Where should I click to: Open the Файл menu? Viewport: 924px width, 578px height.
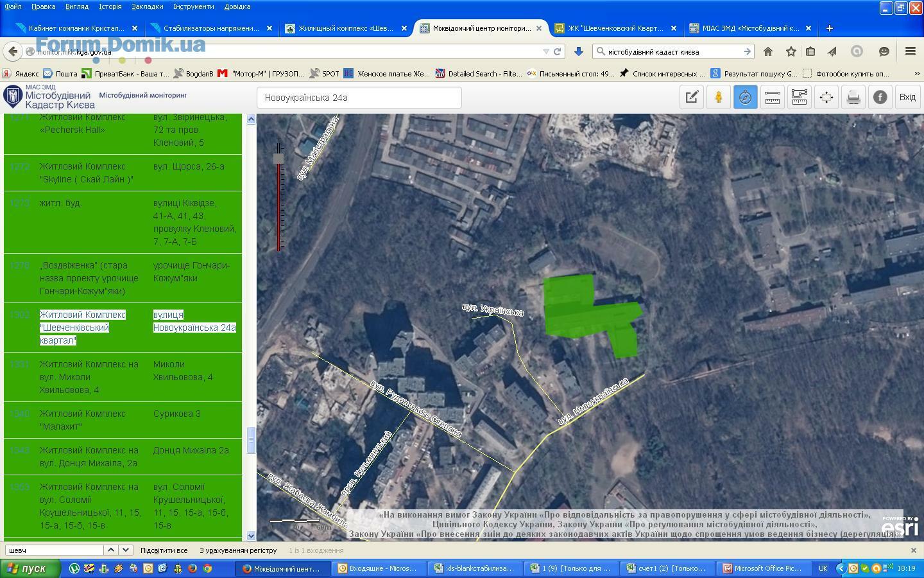[x=13, y=6]
